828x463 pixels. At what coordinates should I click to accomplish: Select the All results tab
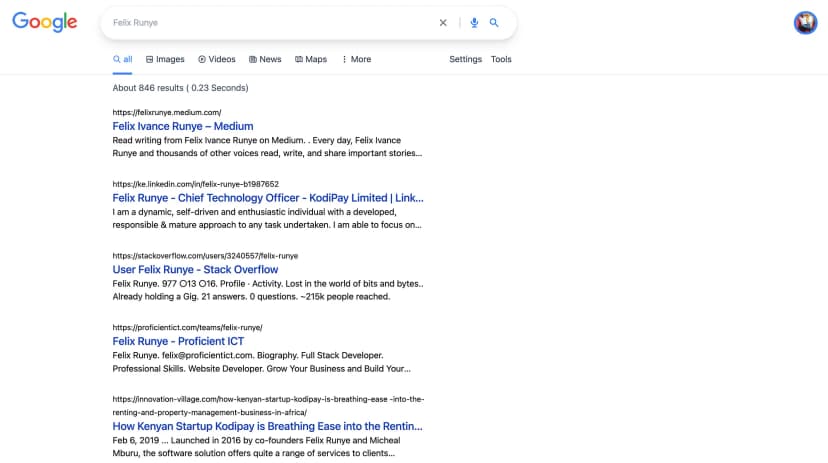(x=123, y=59)
